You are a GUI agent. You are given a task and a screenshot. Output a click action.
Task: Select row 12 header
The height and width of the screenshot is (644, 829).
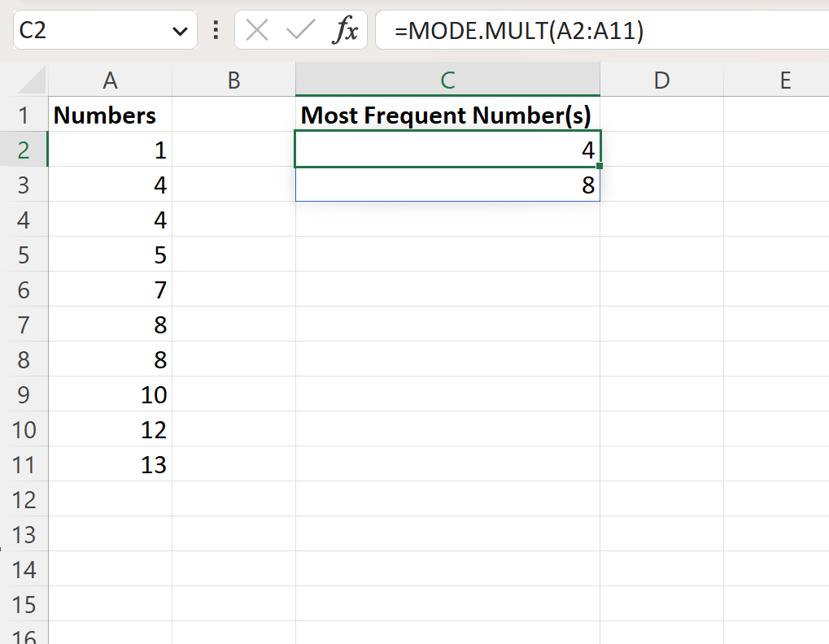click(x=24, y=500)
